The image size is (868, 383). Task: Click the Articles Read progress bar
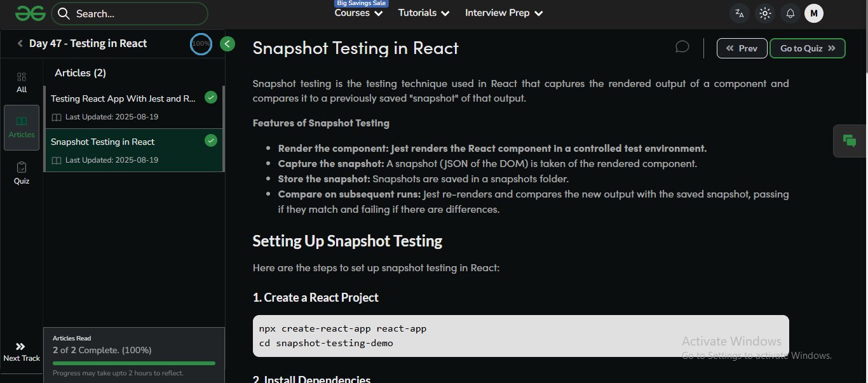pos(134,363)
